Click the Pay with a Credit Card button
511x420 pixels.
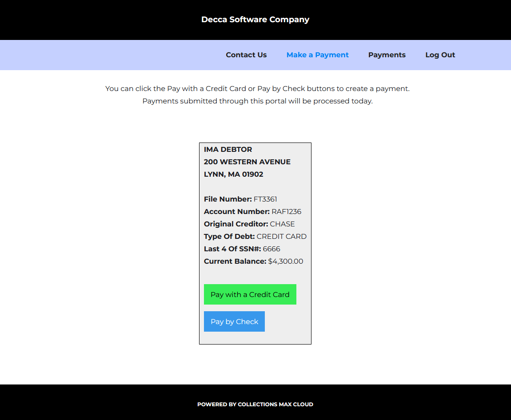coord(250,294)
